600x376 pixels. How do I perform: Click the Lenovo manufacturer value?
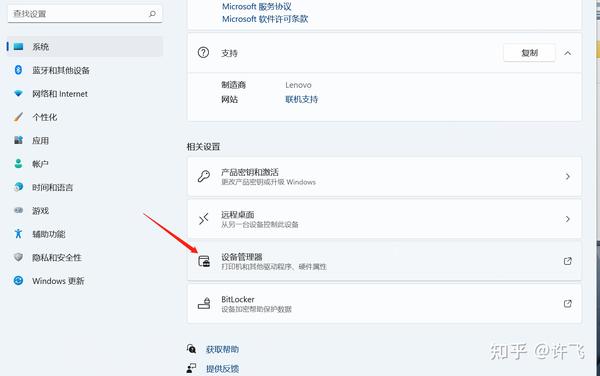[x=298, y=85]
